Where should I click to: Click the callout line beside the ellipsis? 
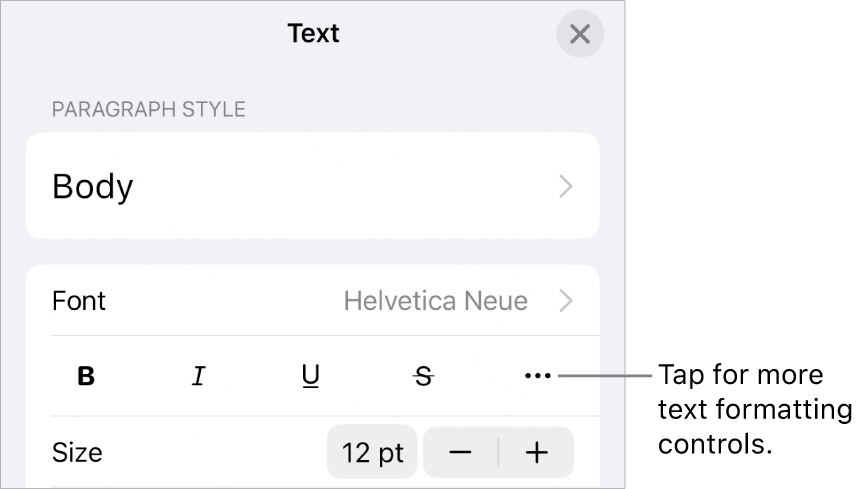click(x=604, y=377)
